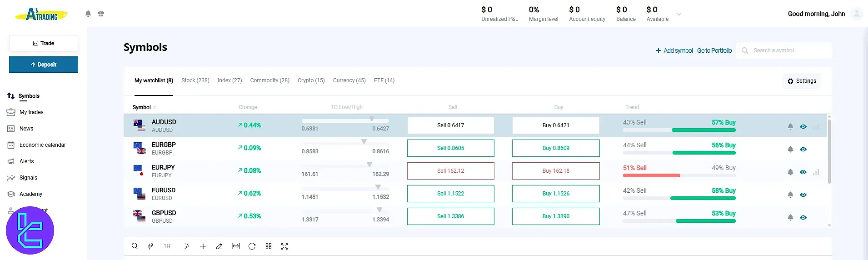Toggle the eye icon for AUDUSD
The image size is (868, 260).
(x=803, y=126)
